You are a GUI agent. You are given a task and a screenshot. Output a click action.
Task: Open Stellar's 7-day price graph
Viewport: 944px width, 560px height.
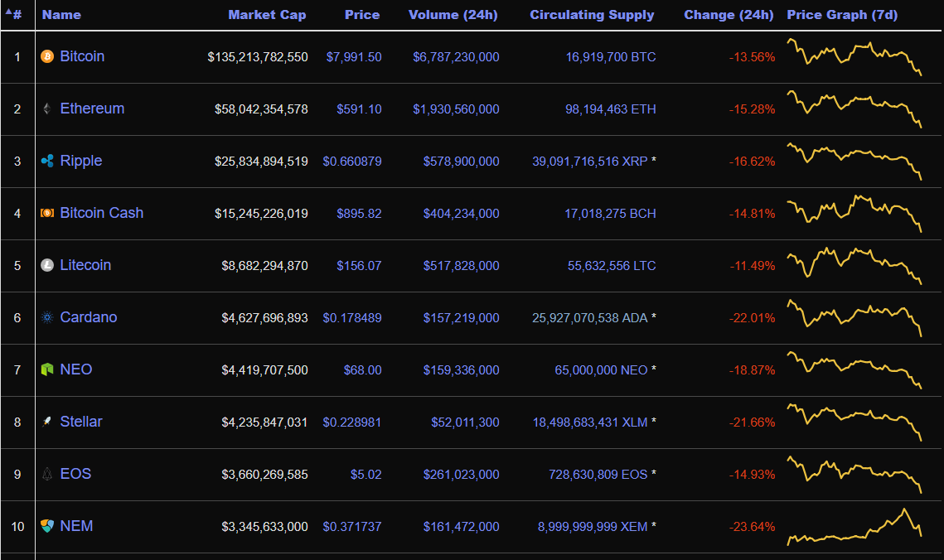[x=854, y=422]
